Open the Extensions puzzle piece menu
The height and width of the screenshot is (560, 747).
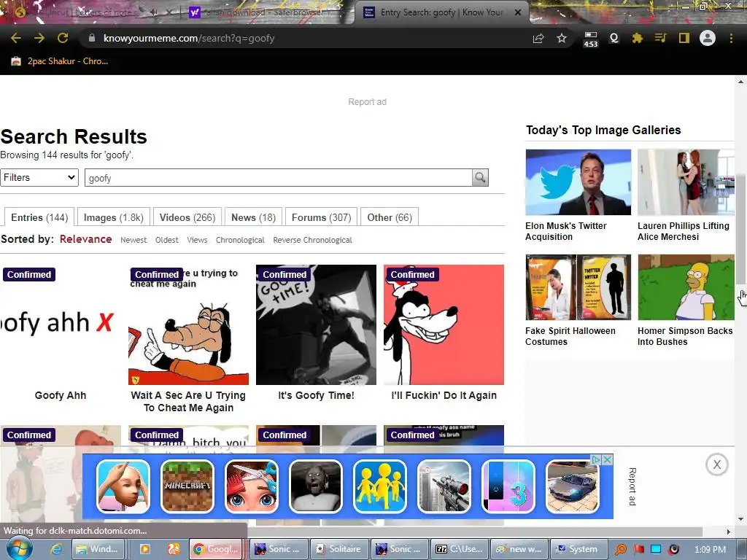637,38
